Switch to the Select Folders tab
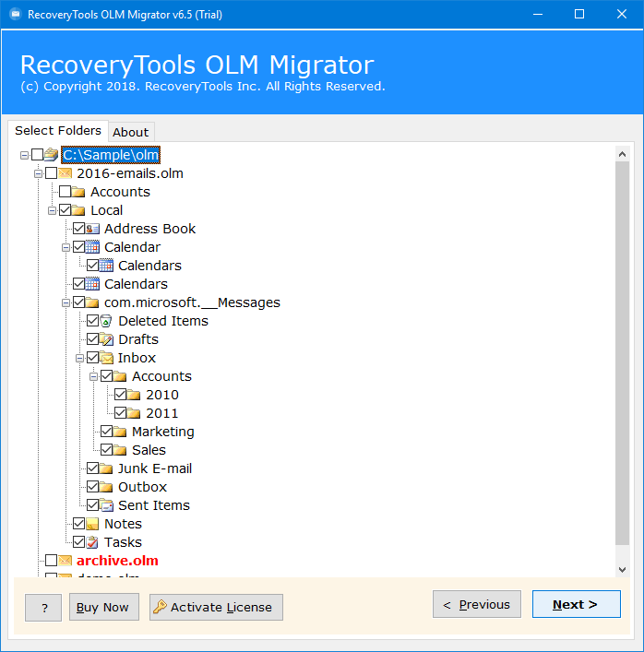 pyautogui.click(x=58, y=131)
